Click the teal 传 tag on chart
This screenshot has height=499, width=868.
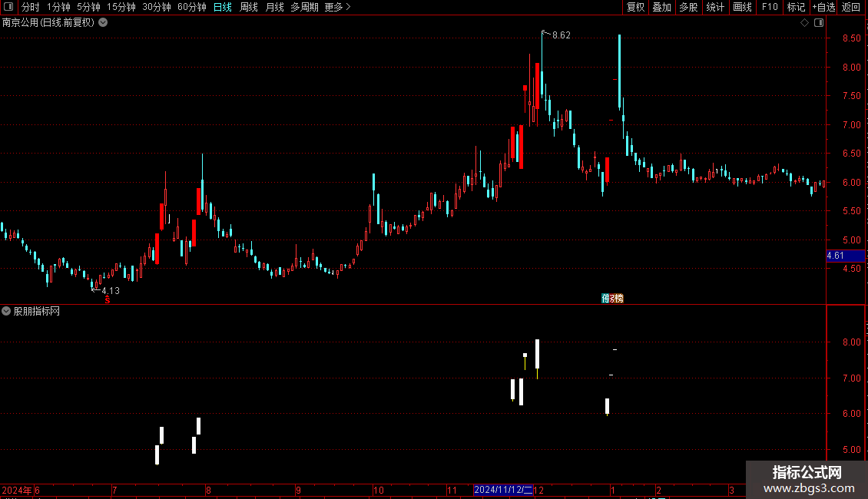605,298
